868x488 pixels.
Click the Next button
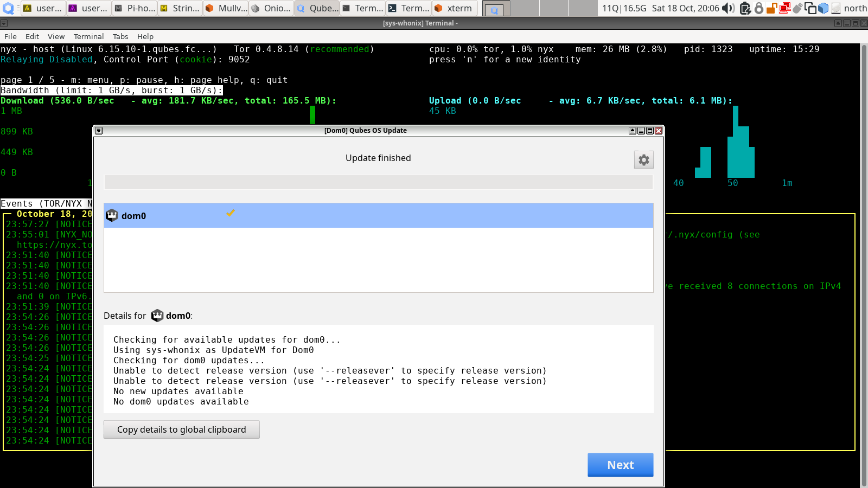pos(620,465)
